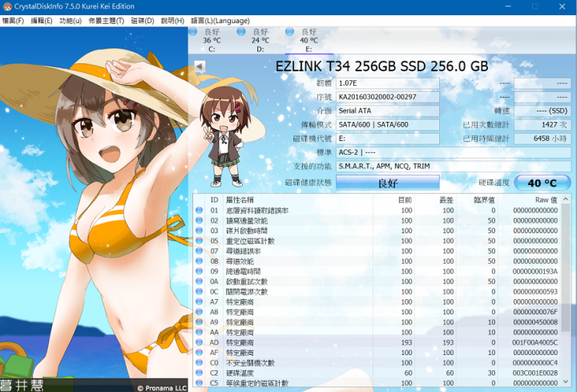Click status icon for attribute A7
Image resolution: width=577 pixels, height=392 pixels.
[199, 301]
